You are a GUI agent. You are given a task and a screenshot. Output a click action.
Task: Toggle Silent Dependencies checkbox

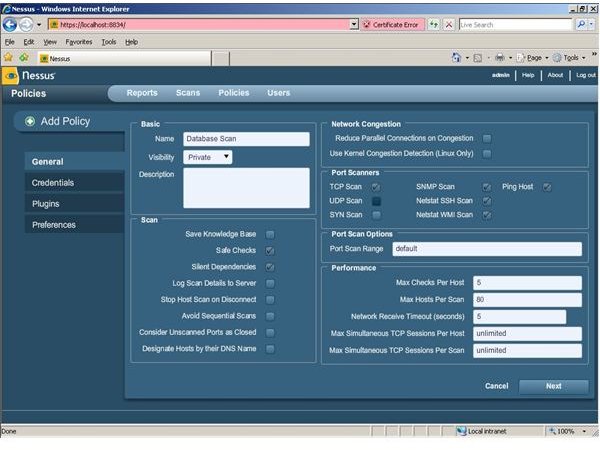270,267
